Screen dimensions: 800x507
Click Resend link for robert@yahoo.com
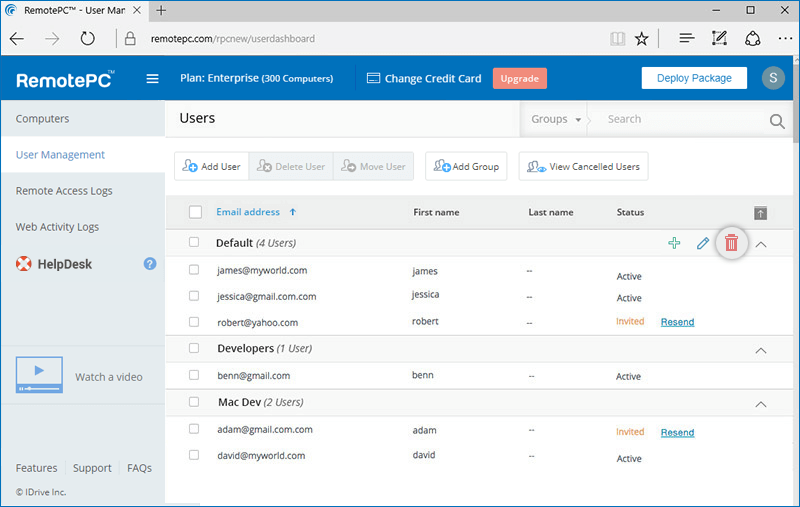coord(677,322)
